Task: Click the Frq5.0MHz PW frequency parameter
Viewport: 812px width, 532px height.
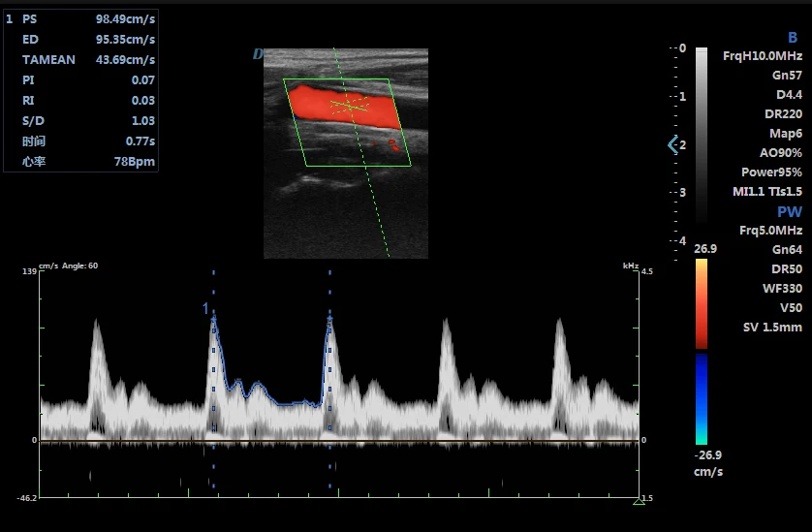Action: pyautogui.click(x=770, y=231)
